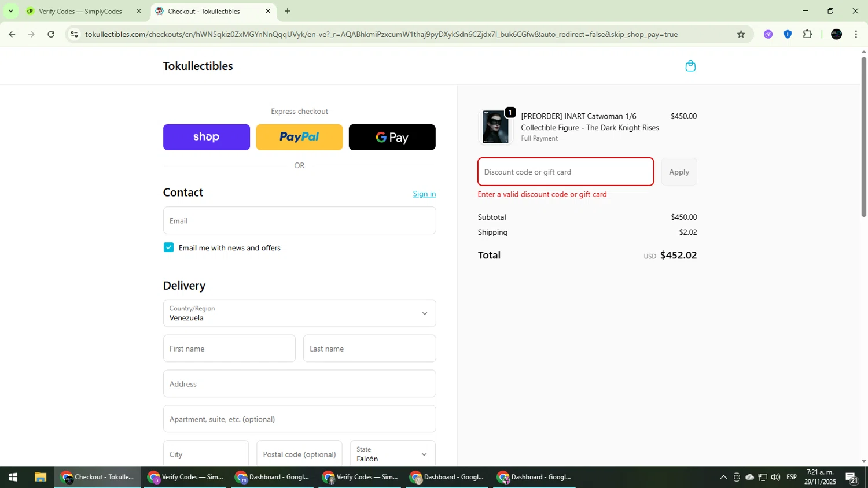Switch to third Dashboard - Google taskbar window
This screenshot has height=488, width=868.
point(535,477)
